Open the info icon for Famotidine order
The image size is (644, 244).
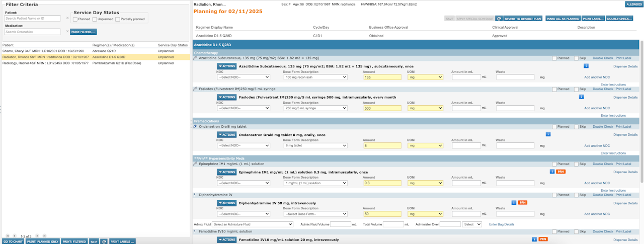(x=535, y=239)
